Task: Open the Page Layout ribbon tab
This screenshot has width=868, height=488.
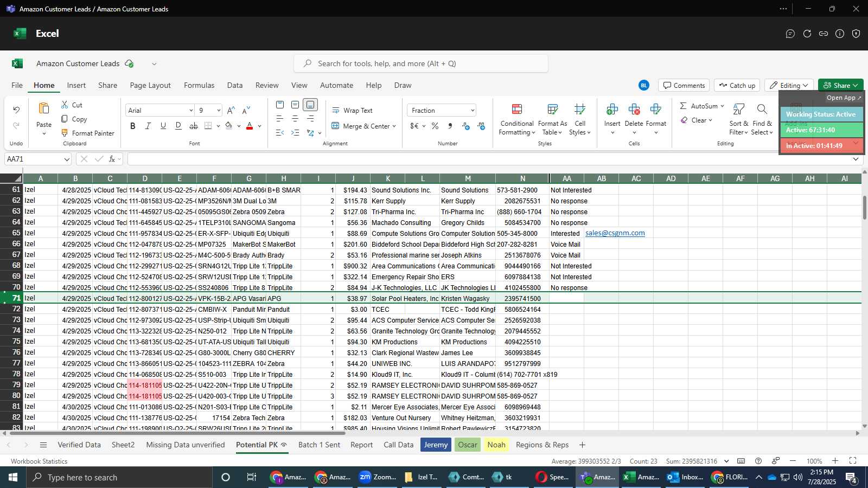Action: [150, 85]
